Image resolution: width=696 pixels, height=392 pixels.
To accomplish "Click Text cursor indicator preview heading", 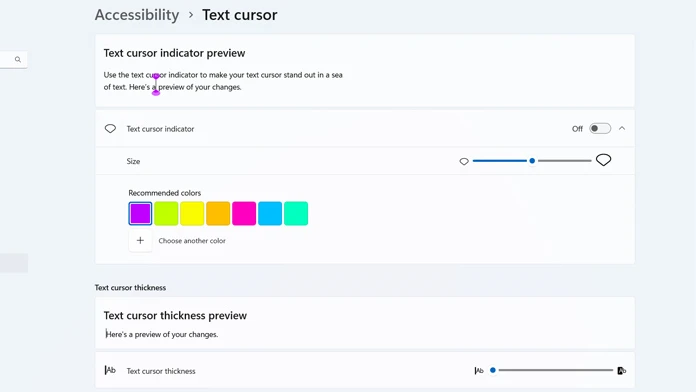I will click(174, 53).
